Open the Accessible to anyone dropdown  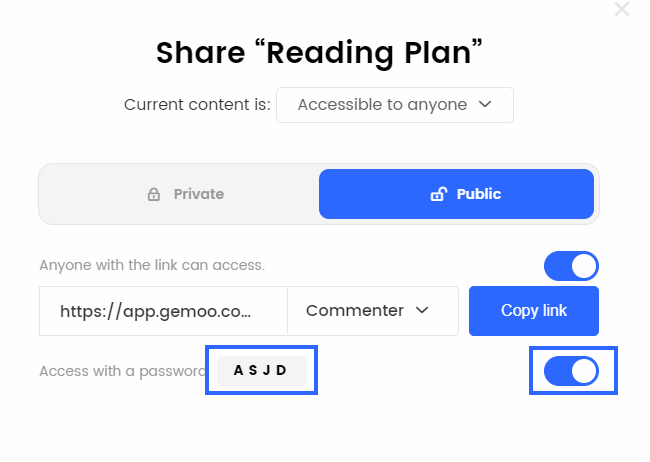coord(395,105)
